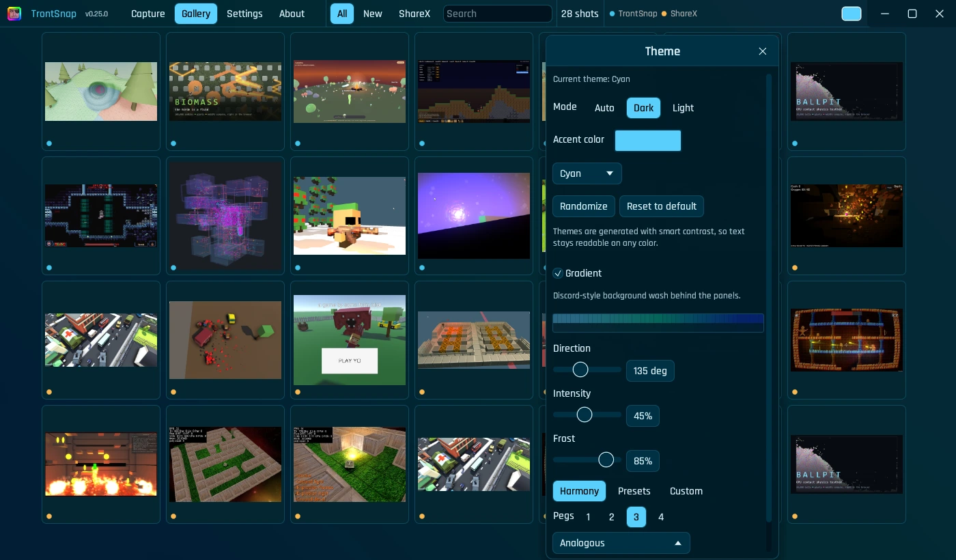Click the 45% intensity value field
Viewport: 956px width, 560px height.
(x=643, y=416)
